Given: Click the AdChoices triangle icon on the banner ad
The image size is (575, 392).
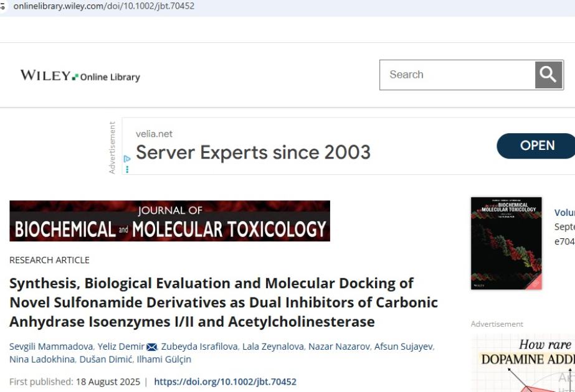Looking at the screenshot, I should tap(127, 159).
